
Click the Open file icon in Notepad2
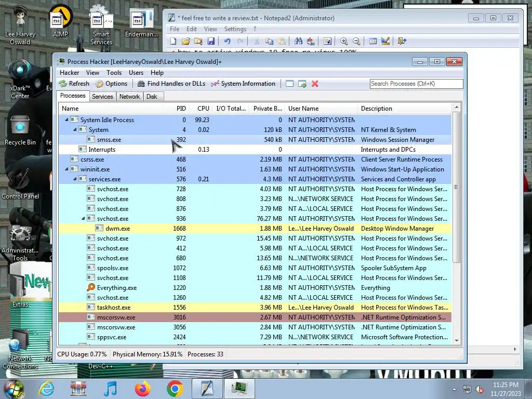186,41
